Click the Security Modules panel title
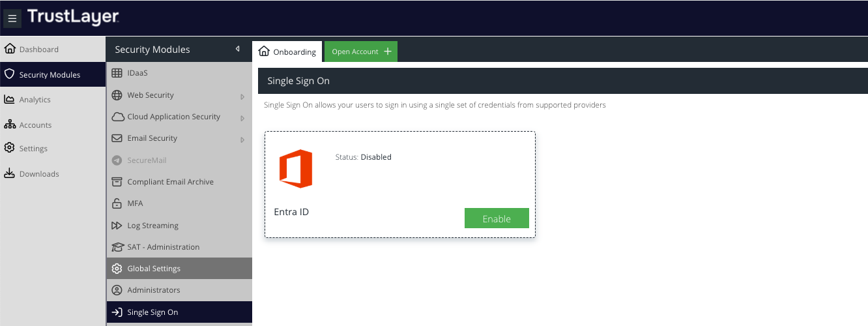The width and height of the screenshot is (868, 326). [152, 50]
